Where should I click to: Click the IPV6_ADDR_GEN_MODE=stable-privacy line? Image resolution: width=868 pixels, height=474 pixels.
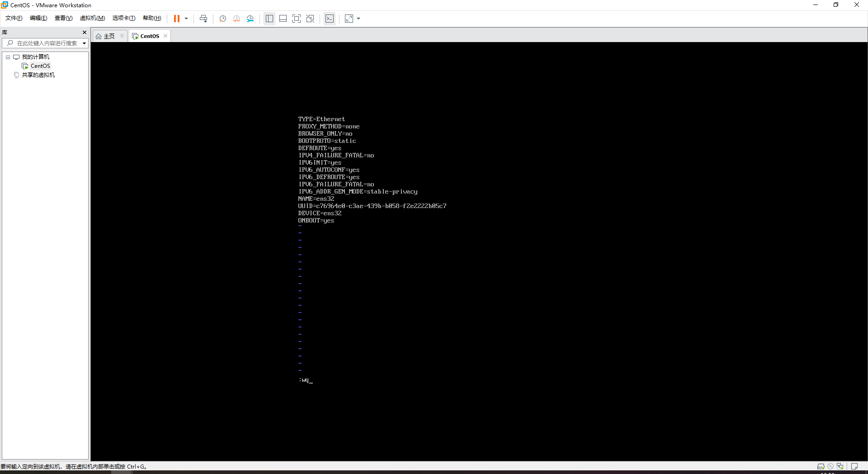click(358, 192)
